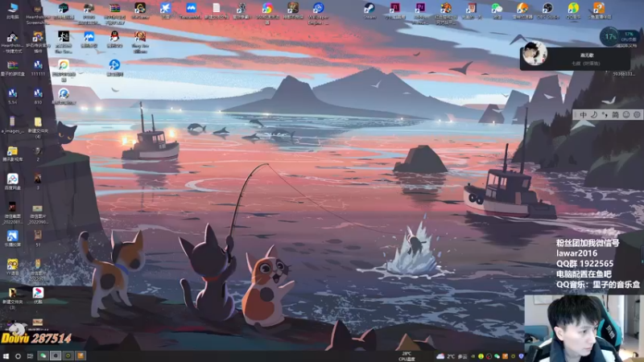Launch Steam from the desktop
Image resolution: width=644 pixels, height=362 pixels.
[369, 10]
